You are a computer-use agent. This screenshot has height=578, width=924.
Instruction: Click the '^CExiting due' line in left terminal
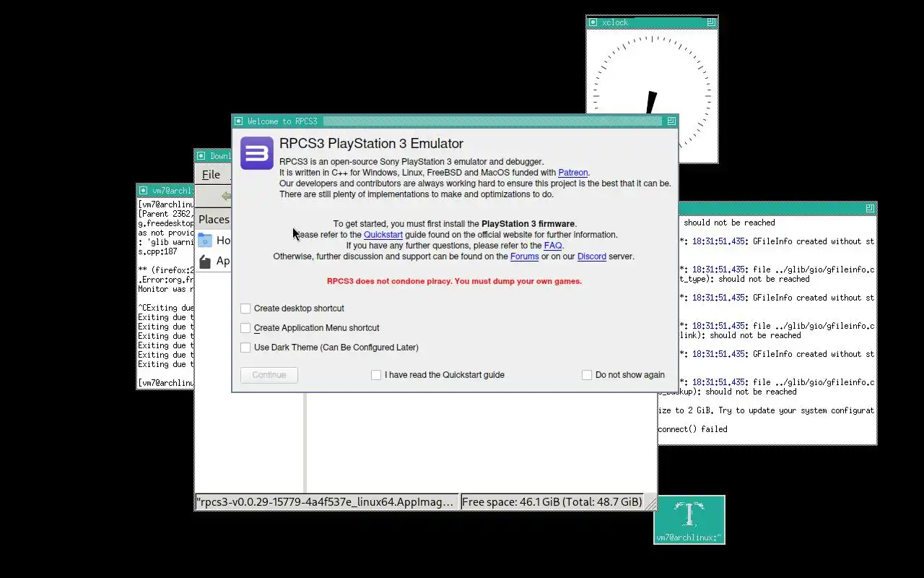click(166, 308)
